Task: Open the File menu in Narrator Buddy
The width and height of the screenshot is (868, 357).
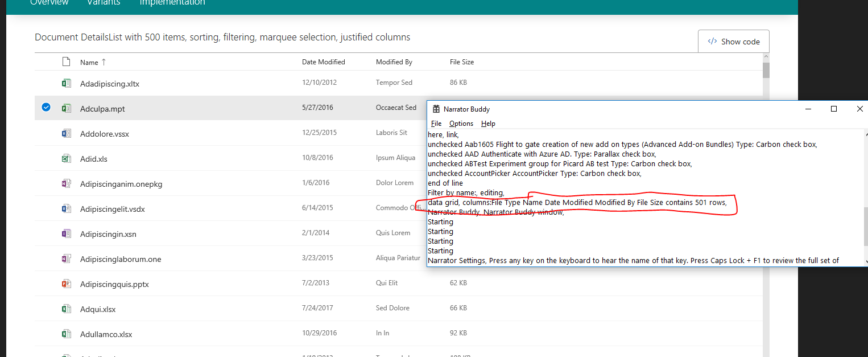Action: tap(436, 123)
